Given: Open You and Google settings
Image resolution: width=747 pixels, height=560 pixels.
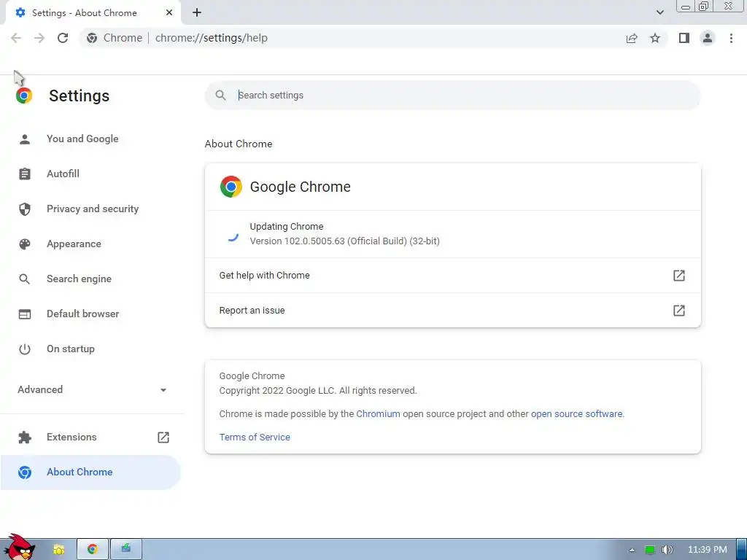Looking at the screenshot, I should [x=90, y=139].
